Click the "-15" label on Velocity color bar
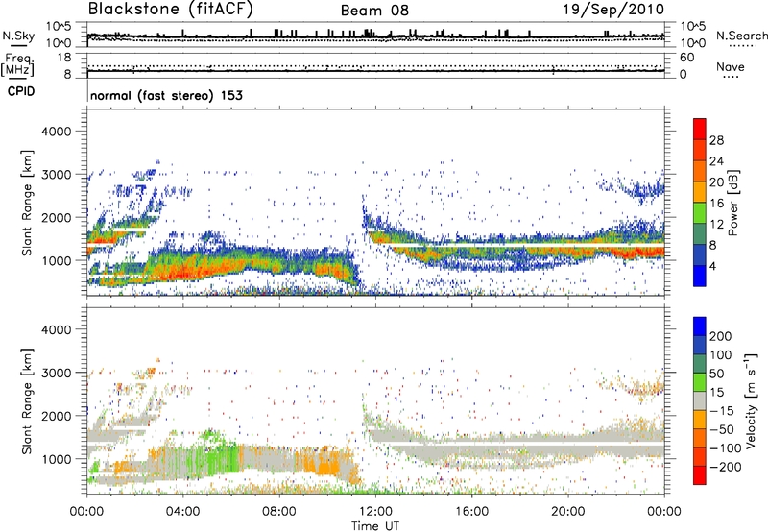 (x=721, y=411)
